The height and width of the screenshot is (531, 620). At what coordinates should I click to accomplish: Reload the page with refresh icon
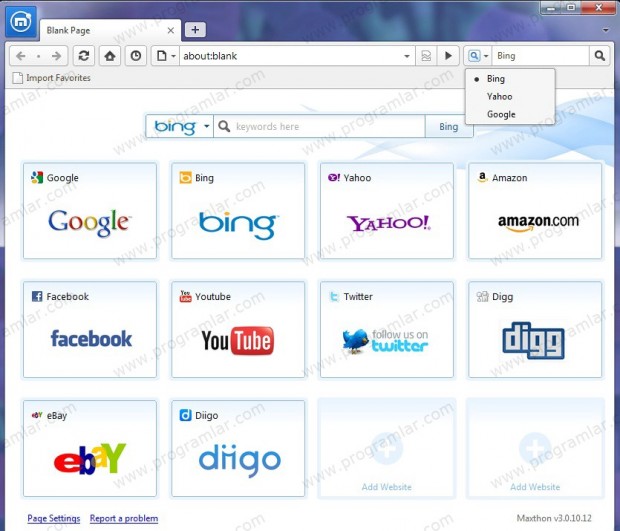(x=84, y=56)
